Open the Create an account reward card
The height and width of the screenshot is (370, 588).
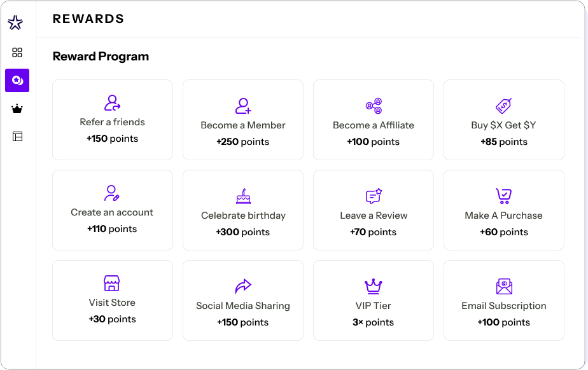tap(113, 210)
